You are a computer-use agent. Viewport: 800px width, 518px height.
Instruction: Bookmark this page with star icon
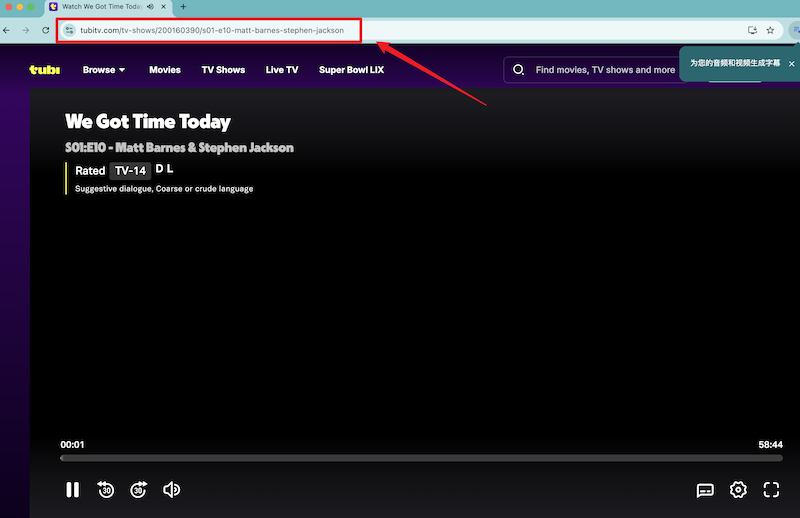(770, 30)
